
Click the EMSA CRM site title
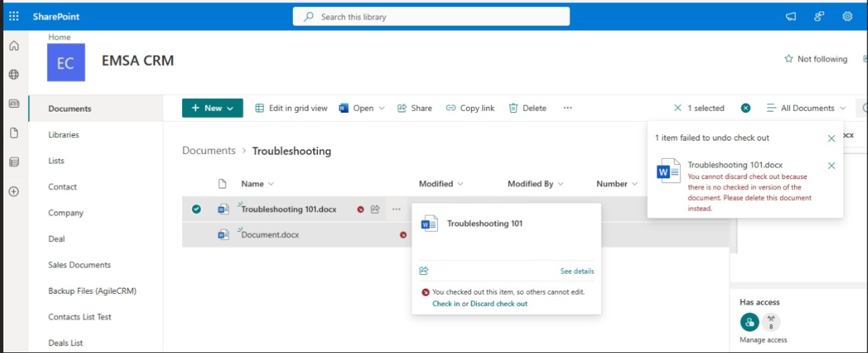point(138,61)
